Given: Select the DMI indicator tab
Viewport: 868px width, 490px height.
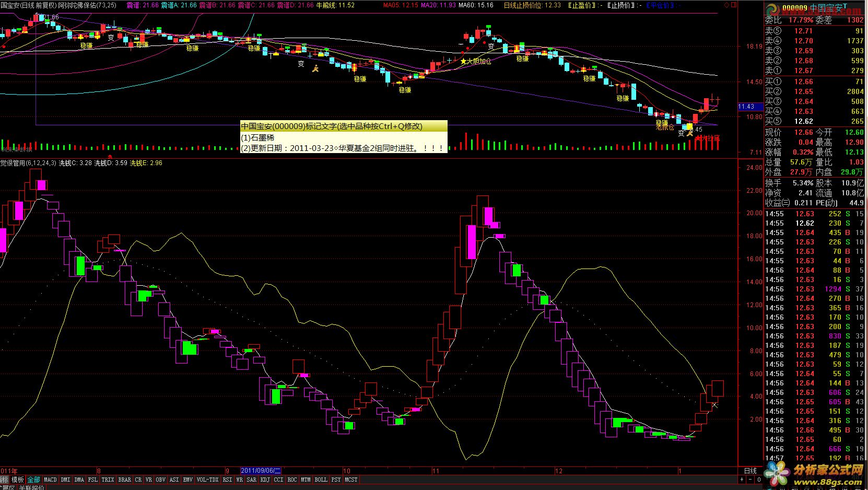Looking at the screenshot, I should (66, 480).
